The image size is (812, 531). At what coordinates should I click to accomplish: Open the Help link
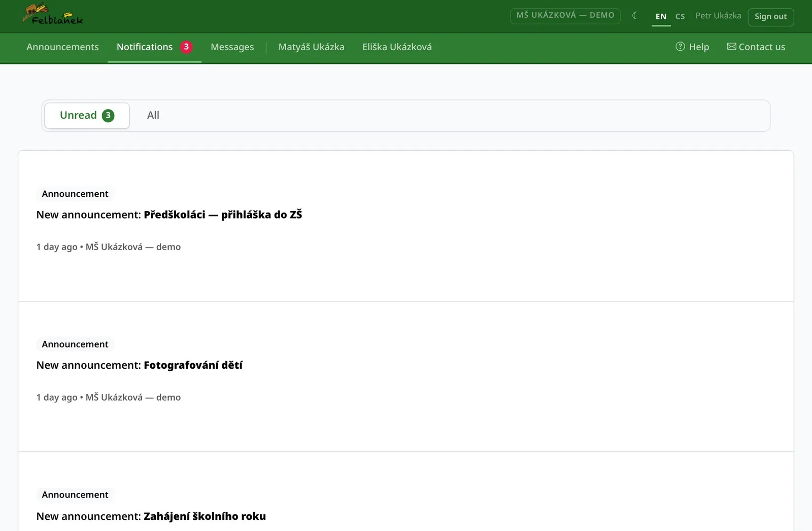click(x=692, y=47)
